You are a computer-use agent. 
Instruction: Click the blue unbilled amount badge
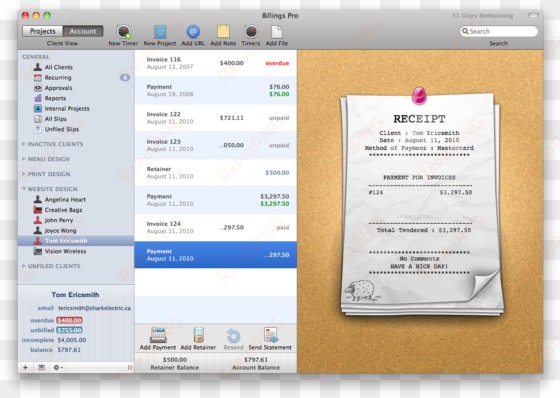[70, 330]
